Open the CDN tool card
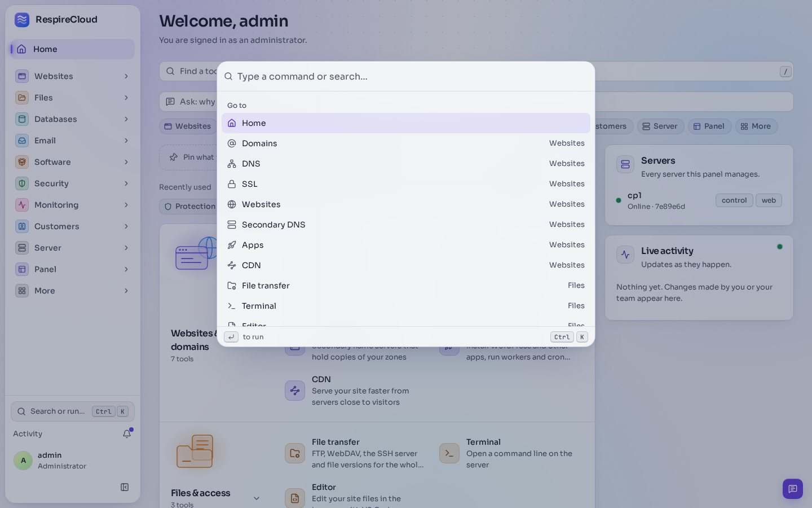This screenshot has width=812, height=508. click(355, 391)
